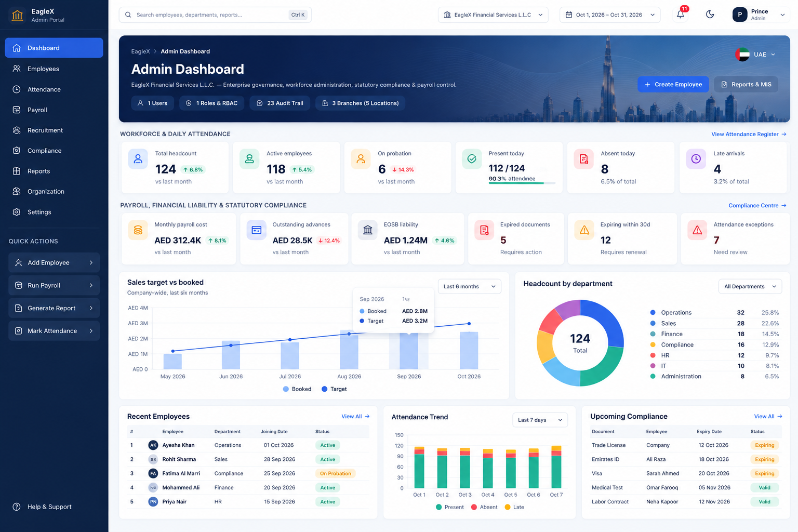The image size is (798, 532).
Task: Click the Reports & MIS button
Action: coord(746,84)
